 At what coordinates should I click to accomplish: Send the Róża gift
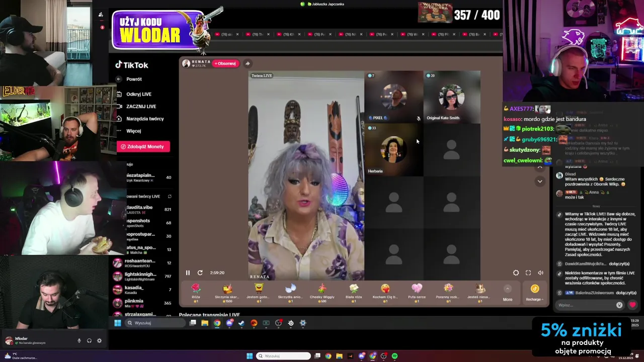click(196, 292)
